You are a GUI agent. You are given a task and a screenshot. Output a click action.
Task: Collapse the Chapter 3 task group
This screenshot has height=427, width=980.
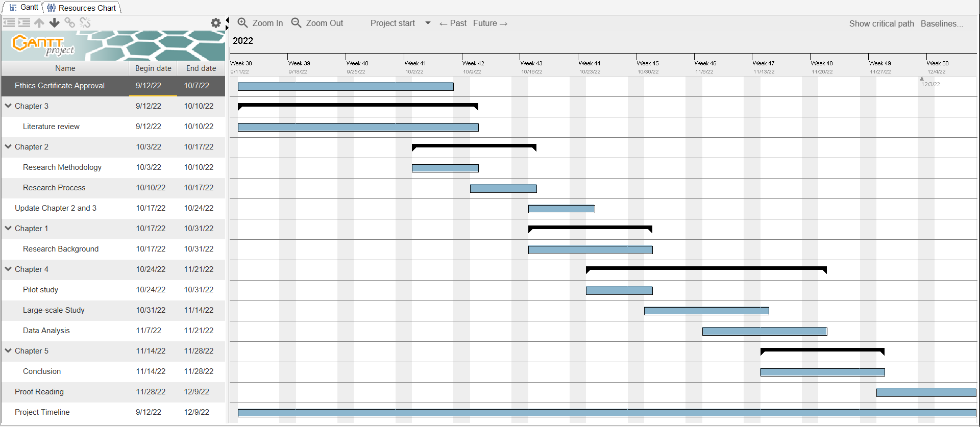8,106
